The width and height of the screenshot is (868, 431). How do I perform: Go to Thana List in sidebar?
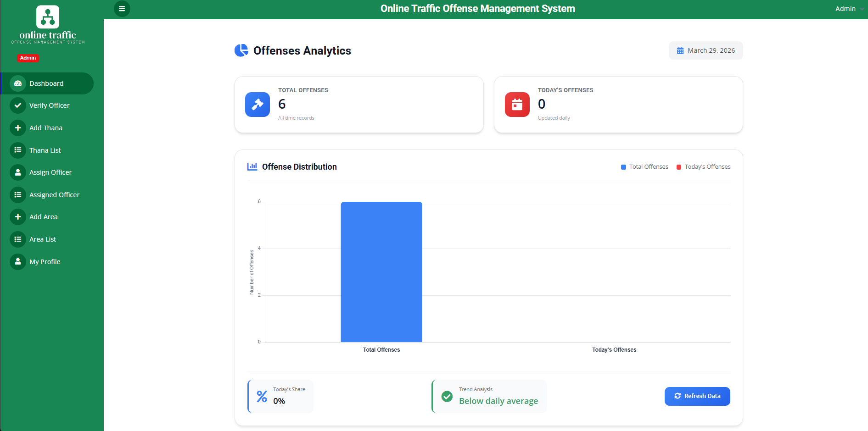[45, 150]
